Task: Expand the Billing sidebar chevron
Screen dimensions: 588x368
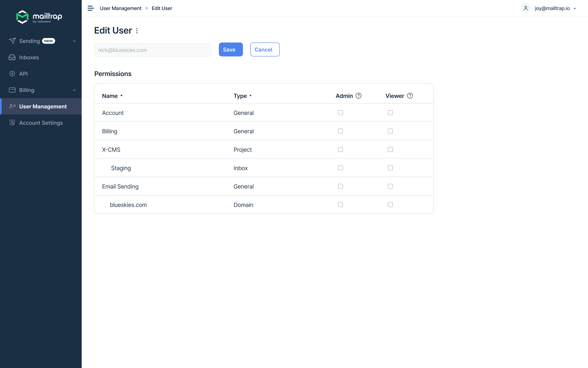Action: point(74,90)
